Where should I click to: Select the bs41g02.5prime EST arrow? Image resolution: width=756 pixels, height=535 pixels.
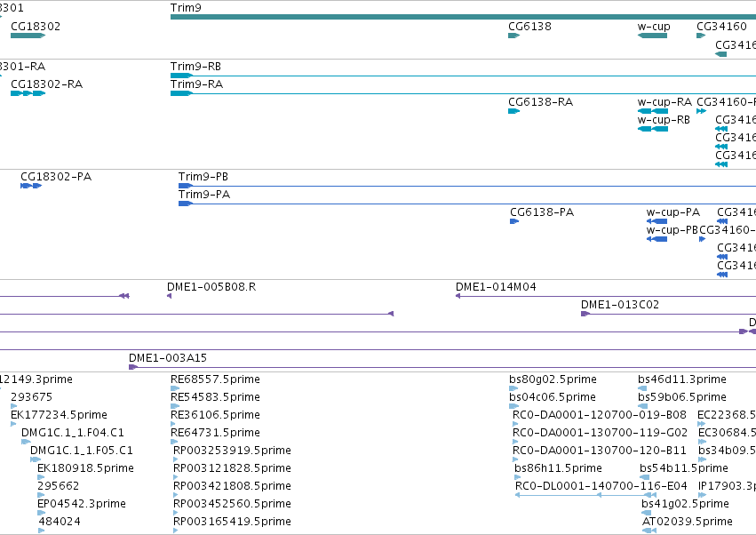(x=646, y=513)
